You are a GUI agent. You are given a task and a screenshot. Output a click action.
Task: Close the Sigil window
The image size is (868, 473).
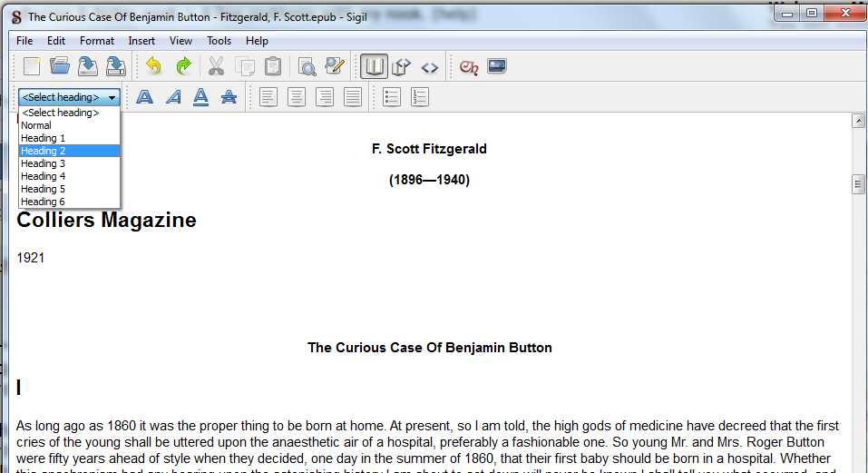[x=845, y=14]
